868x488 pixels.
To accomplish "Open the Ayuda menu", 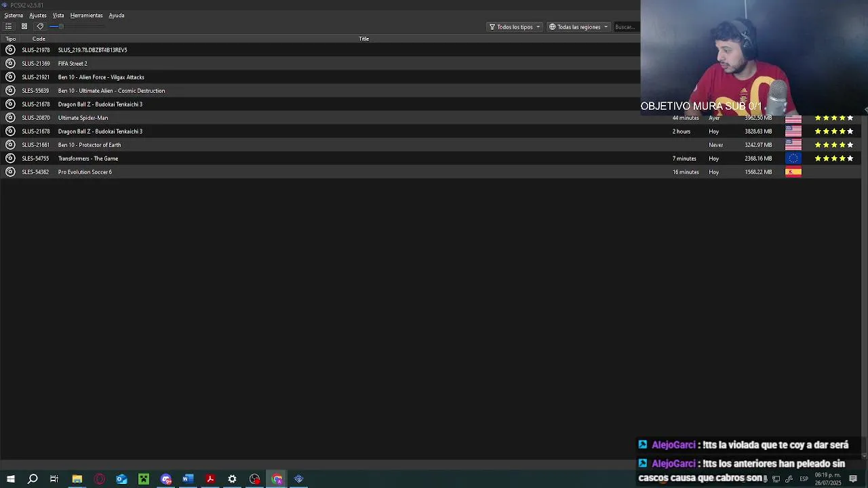I will click(x=117, y=15).
